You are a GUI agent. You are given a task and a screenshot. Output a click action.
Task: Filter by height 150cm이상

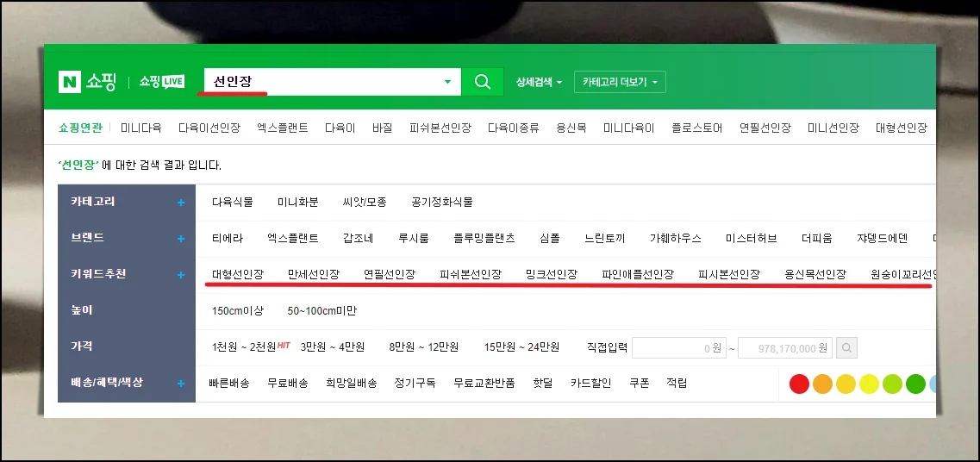point(238,310)
